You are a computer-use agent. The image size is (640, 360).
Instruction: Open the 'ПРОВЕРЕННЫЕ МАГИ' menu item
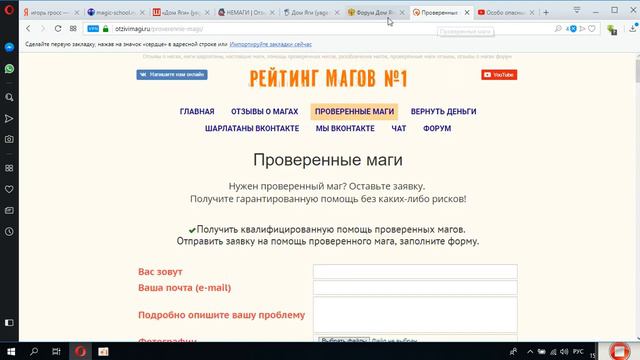[x=354, y=111]
